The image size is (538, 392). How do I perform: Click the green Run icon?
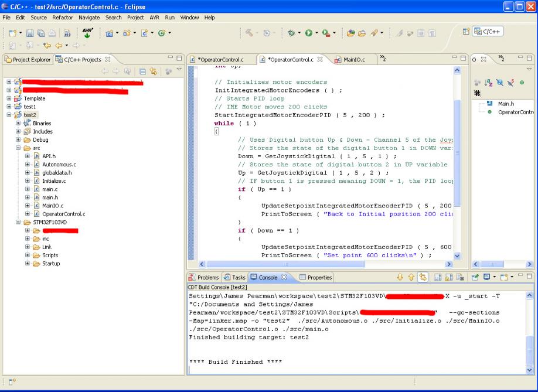coord(309,33)
